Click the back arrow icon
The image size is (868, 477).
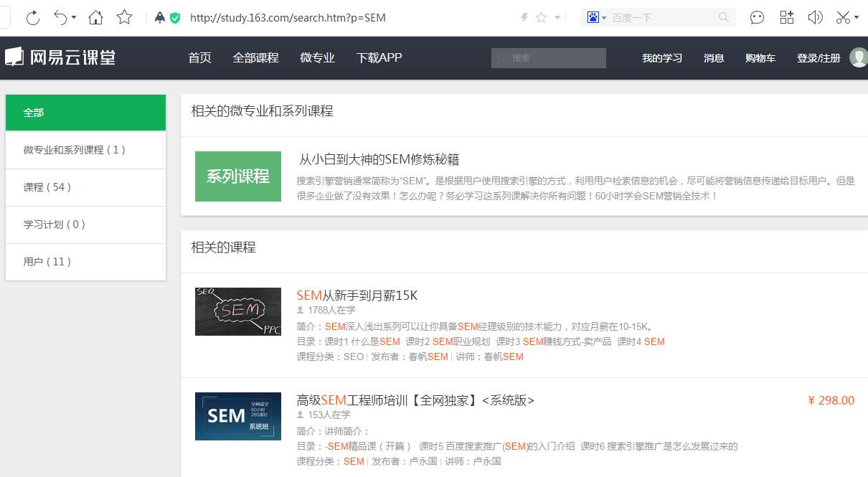pyautogui.click(x=60, y=17)
